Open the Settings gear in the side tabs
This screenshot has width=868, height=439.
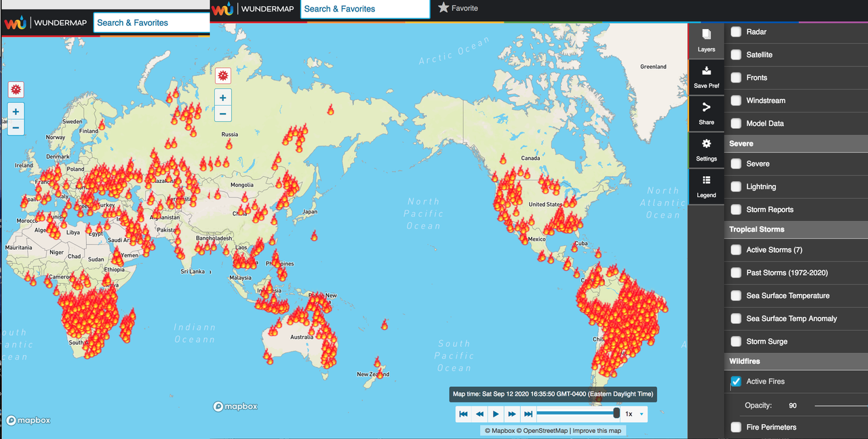(706, 144)
